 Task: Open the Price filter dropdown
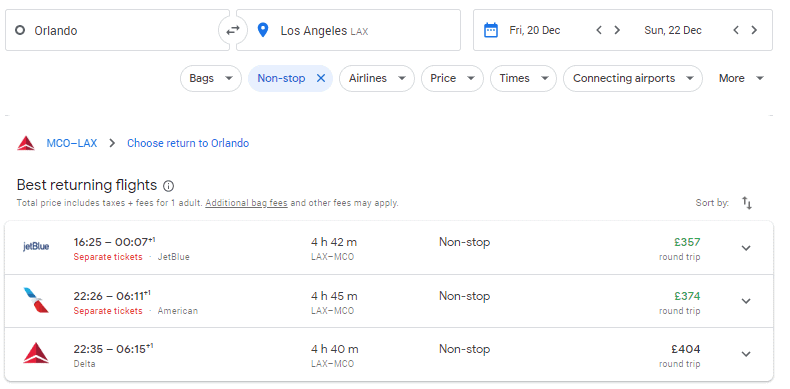click(x=452, y=78)
